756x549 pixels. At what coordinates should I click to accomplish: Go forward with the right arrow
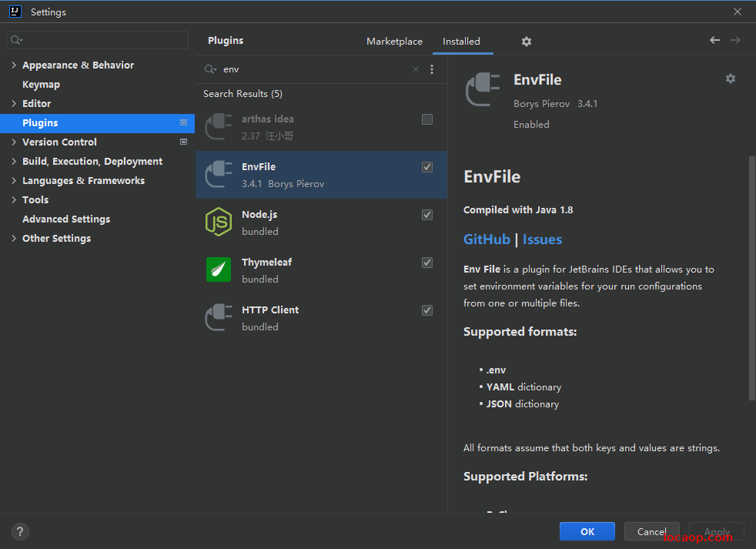click(735, 40)
